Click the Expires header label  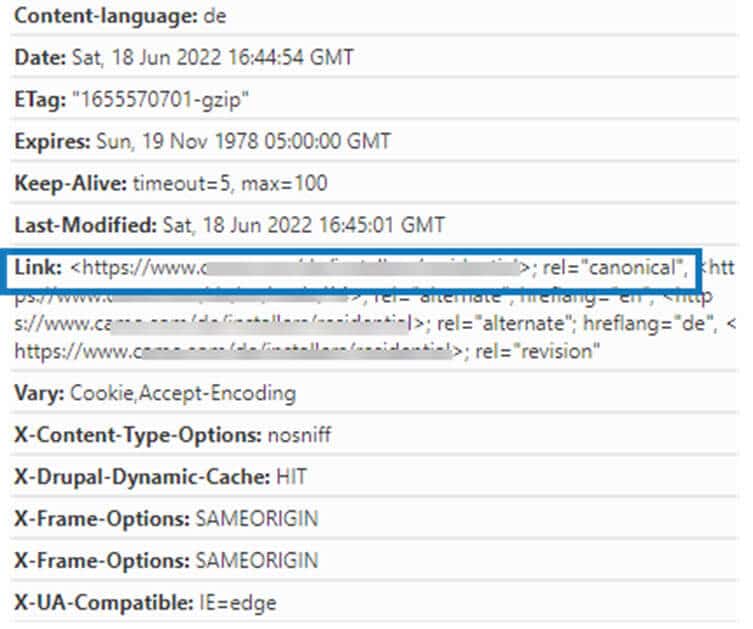tap(49, 141)
